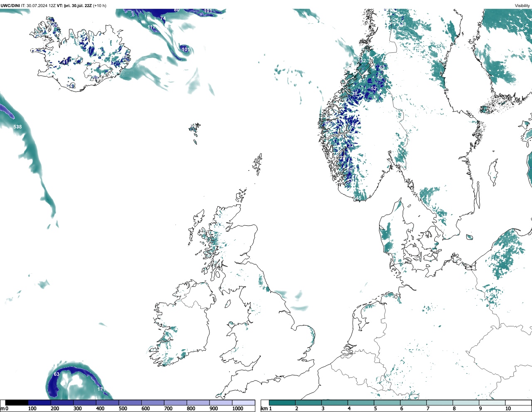Select the palest swatch after 1000 m
This screenshot has height=412, width=532.
click(x=244, y=403)
